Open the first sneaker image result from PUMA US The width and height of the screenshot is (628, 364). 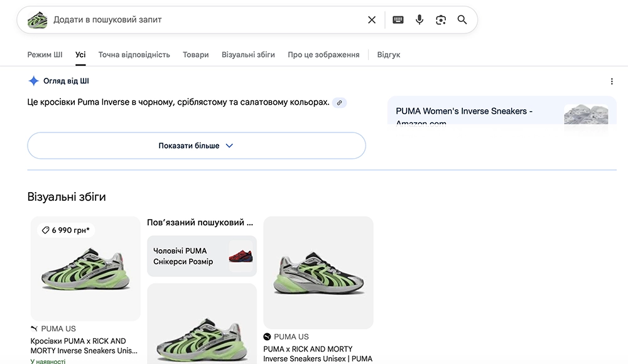point(85,269)
